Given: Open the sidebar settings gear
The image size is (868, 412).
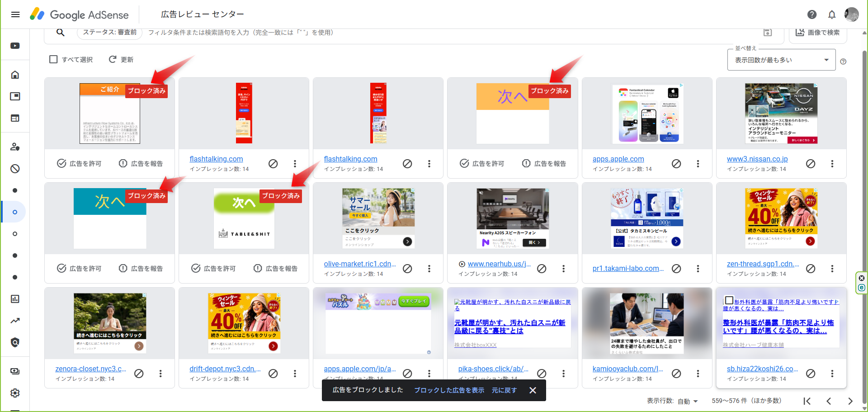Looking at the screenshot, I should tap(15, 393).
